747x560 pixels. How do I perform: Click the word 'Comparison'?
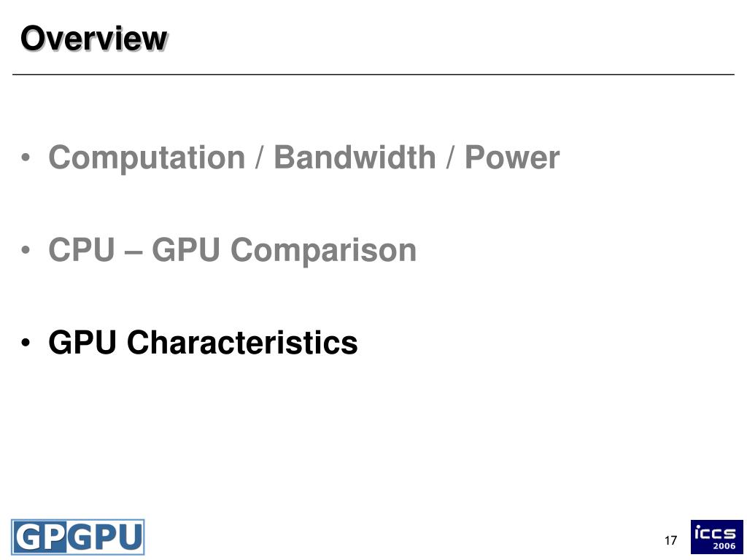(x=323, y=251)
